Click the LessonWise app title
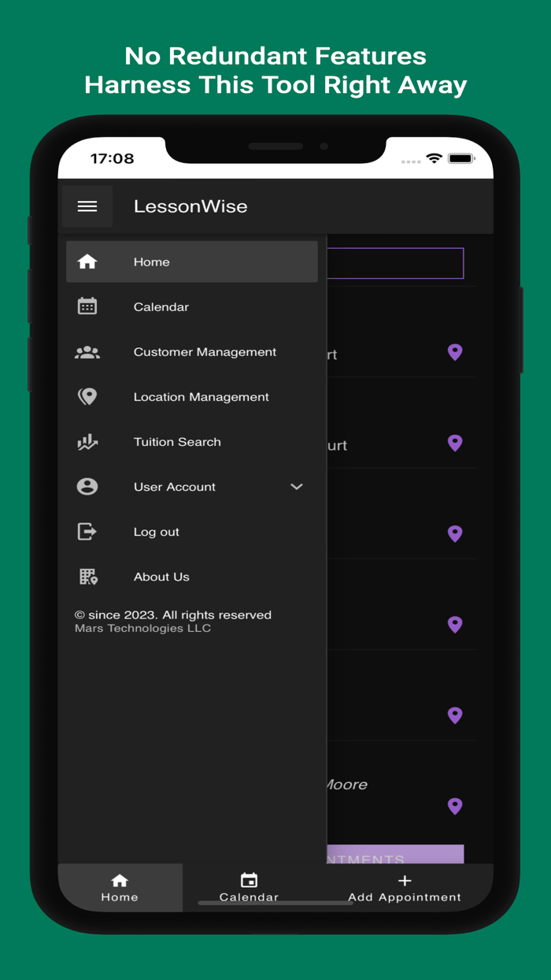This screenshot has width=551, height=980. pos(190,206)
